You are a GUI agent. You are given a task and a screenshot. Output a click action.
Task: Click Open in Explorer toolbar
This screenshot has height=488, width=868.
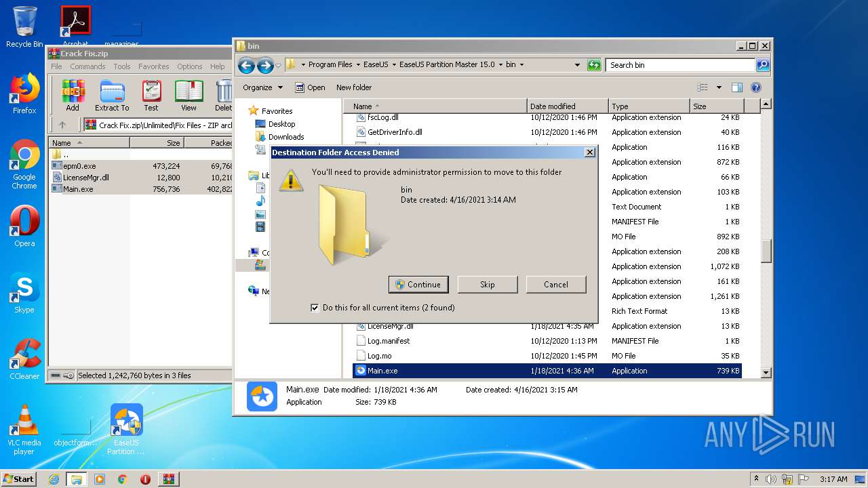pos(310,87)
